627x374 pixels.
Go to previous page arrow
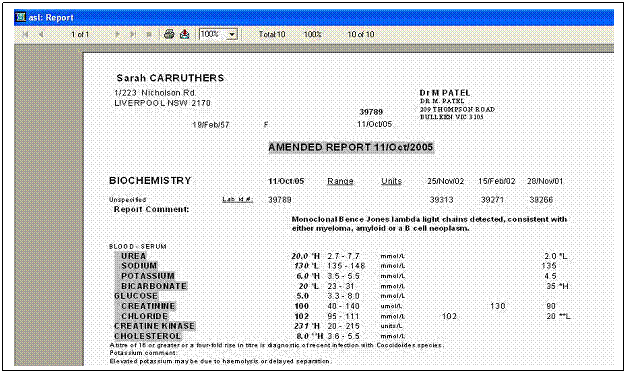tap(41, 35)
